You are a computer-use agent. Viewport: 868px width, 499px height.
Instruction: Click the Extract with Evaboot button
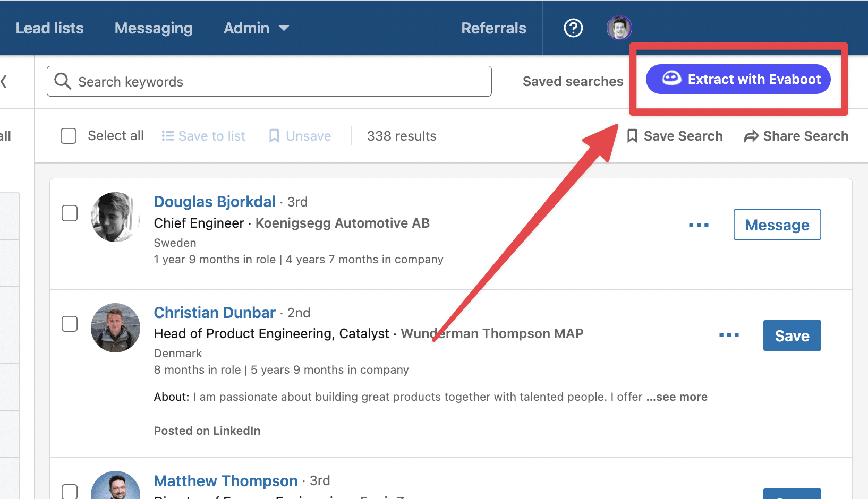coord(738,79)
